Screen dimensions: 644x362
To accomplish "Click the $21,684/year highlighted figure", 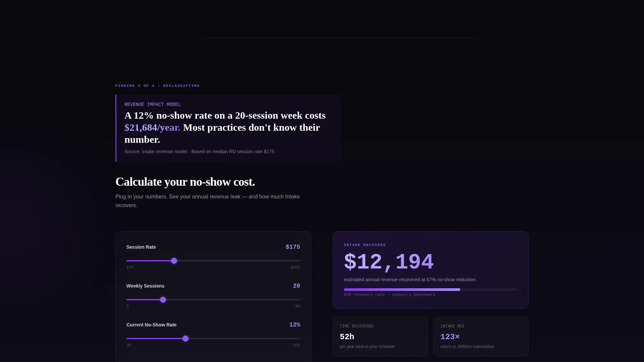I will pyautogui.click(x=152, y=127).
